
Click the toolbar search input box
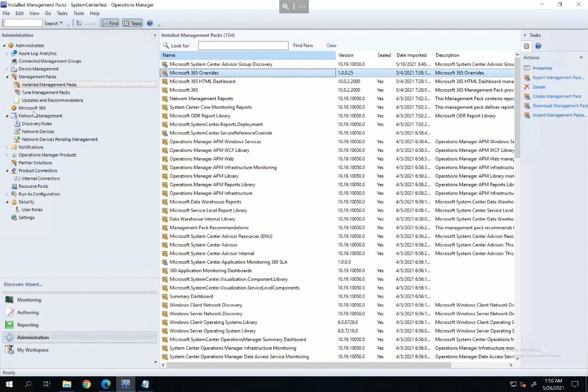click(23, 23)
